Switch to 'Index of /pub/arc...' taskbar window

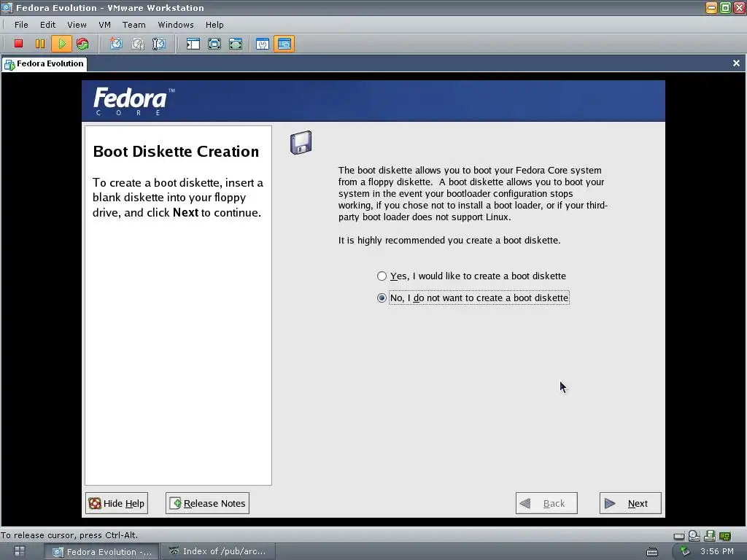click(217, 551)
